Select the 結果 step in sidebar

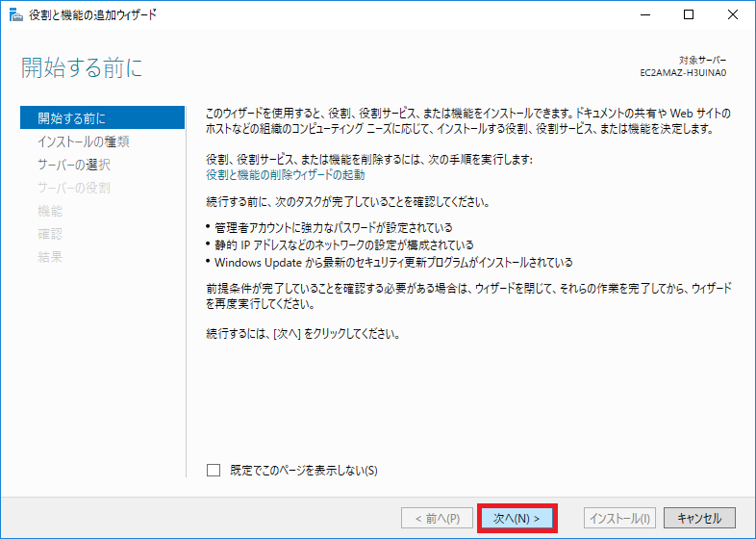(x=50, y=257)
